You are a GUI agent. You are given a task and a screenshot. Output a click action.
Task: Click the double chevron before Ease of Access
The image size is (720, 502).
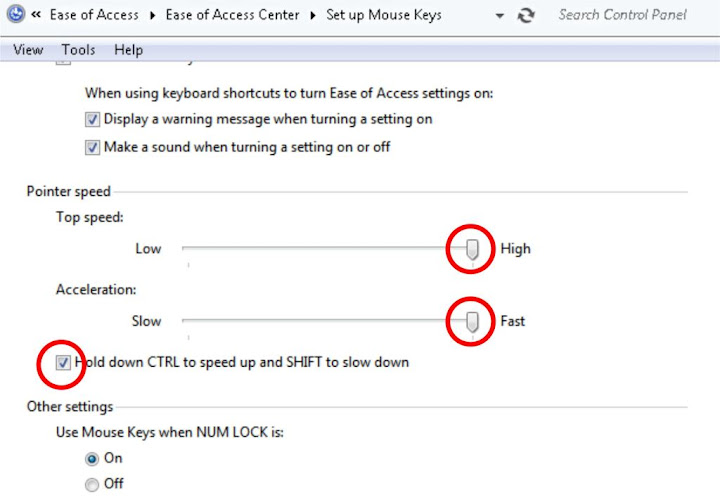click(37, 16)
